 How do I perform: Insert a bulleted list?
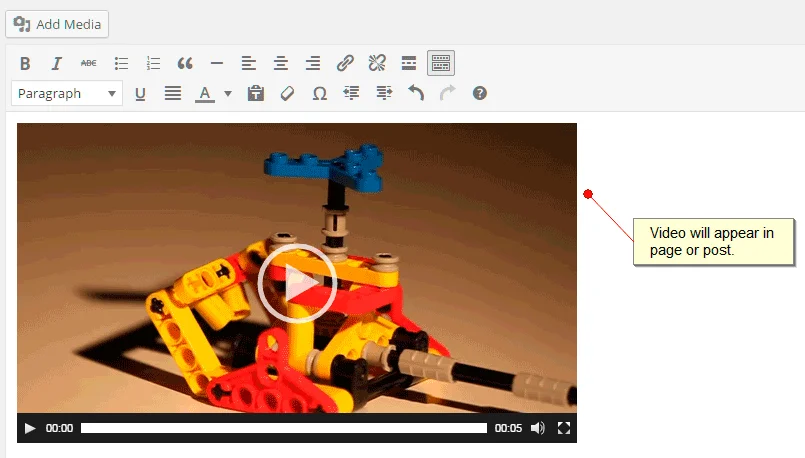pyautogui.click(x=121, y=63)
